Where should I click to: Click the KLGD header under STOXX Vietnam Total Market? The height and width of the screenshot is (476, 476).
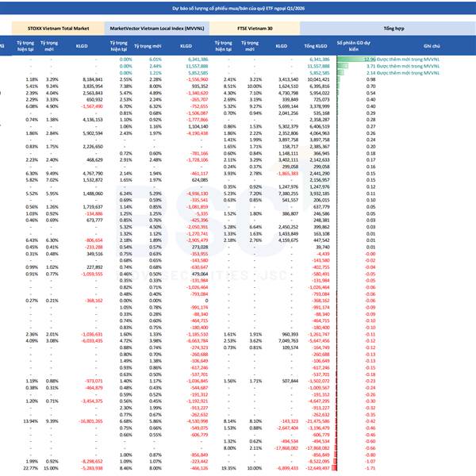click(x=82, y=46)
